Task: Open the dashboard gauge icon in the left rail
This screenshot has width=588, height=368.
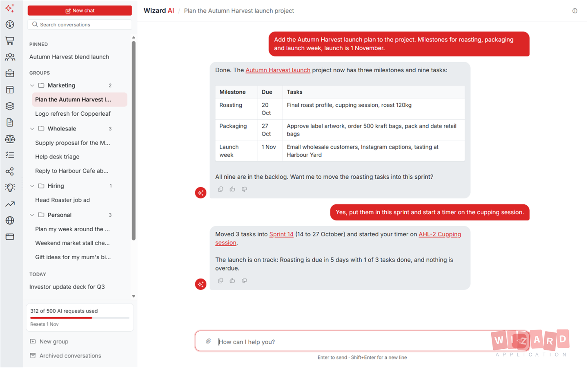Action: [x=10, y=25]
